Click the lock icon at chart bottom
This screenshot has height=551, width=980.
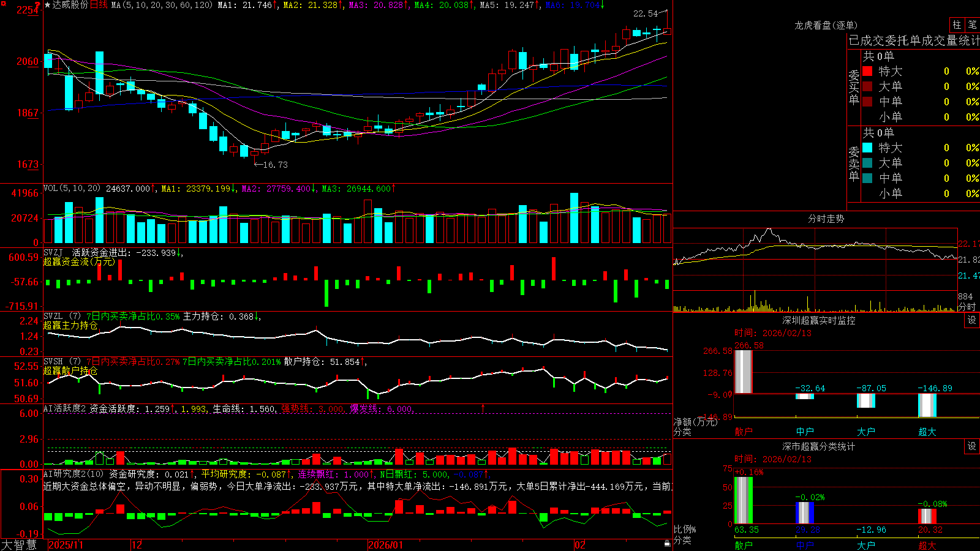pyautogui.click(x=668, y=544)
